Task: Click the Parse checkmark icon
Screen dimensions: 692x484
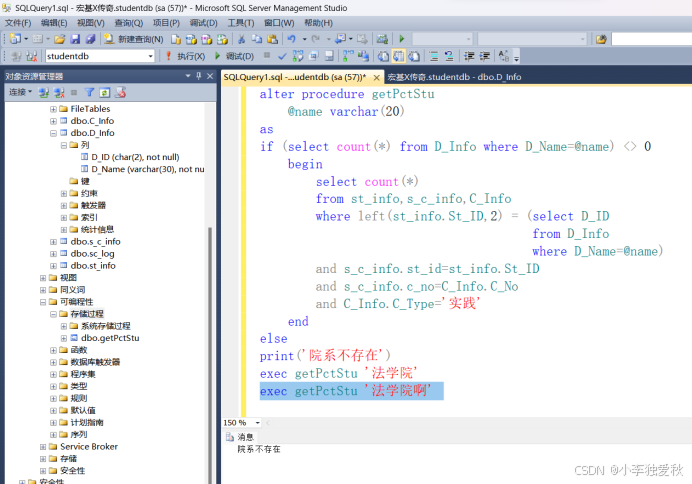Action: [282, 56]
